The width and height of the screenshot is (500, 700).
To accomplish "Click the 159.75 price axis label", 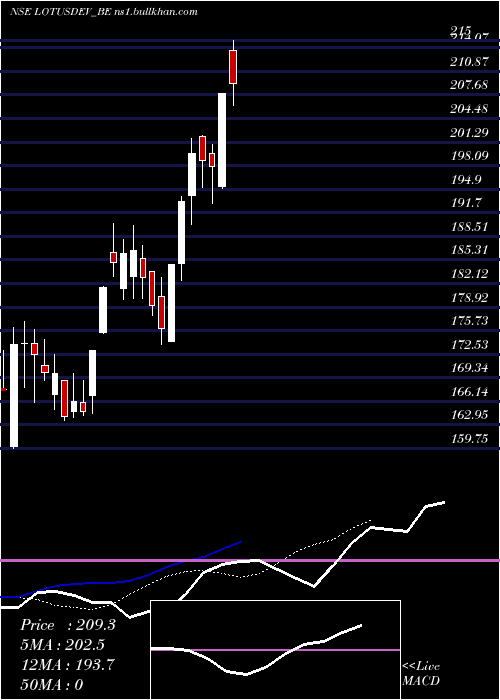I will click(469, 439).
